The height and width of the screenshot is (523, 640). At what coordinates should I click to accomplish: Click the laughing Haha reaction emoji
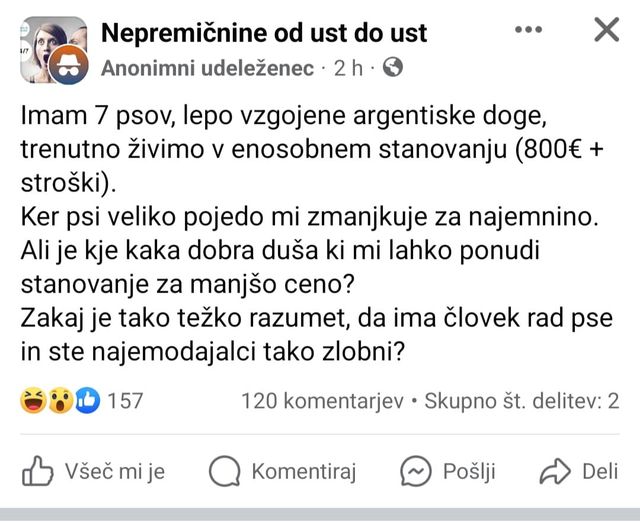tap(33, 400)
